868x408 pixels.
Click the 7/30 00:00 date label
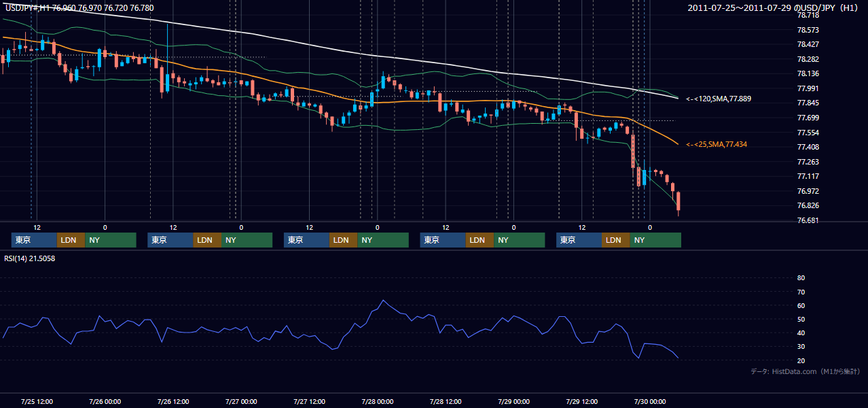649,401
